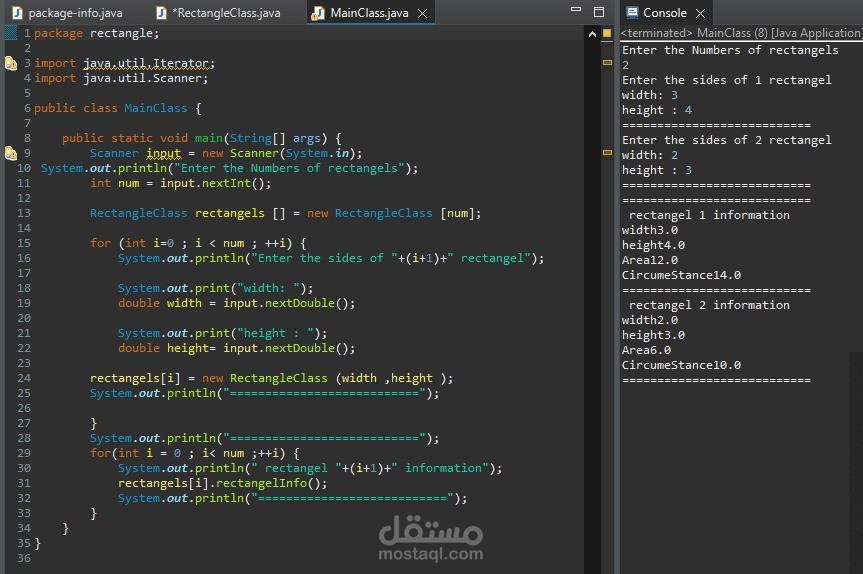Place cursor on 'package rectangle;' line
Viewport: 863px width, 574px height.
[96, 33]
